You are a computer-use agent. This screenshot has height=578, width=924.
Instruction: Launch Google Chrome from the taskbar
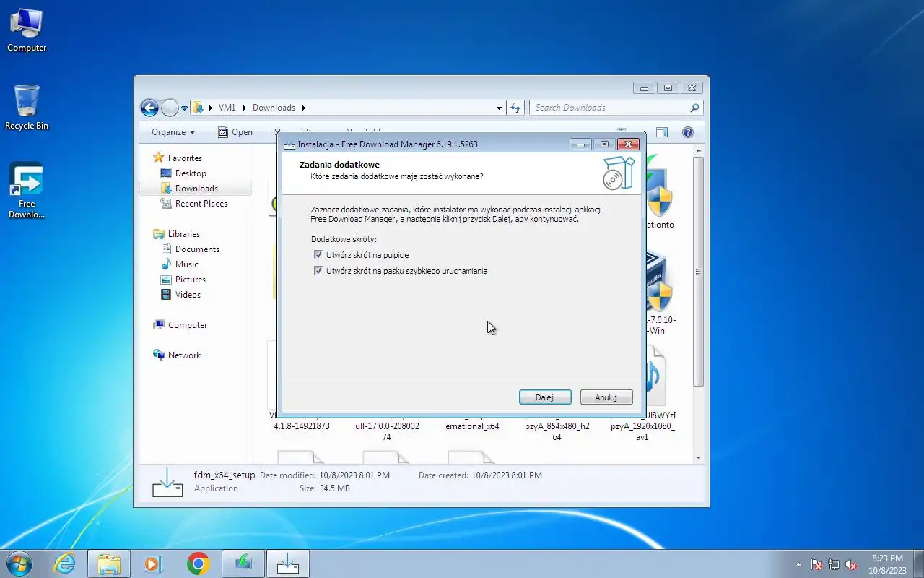click(x=199, y=564)
